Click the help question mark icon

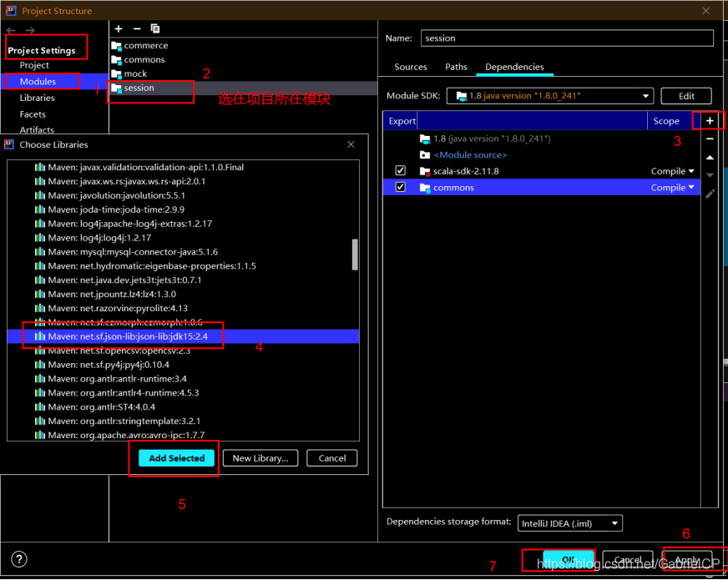click(x=19, y=559)
